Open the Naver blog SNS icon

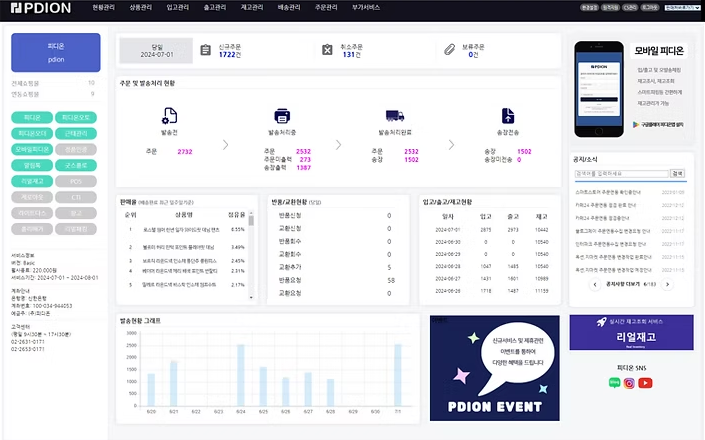click(x=614, y=383)
